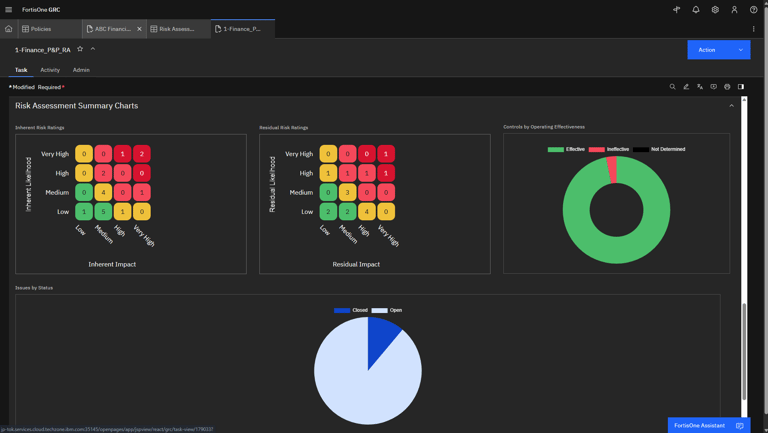
Task: Open the Action dropdown arrow
Action: 741,50
